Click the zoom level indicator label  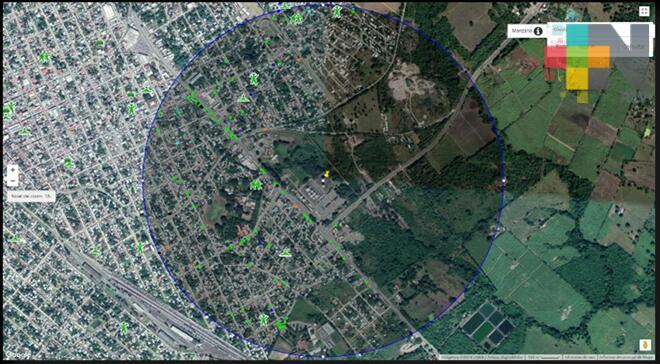32,196
